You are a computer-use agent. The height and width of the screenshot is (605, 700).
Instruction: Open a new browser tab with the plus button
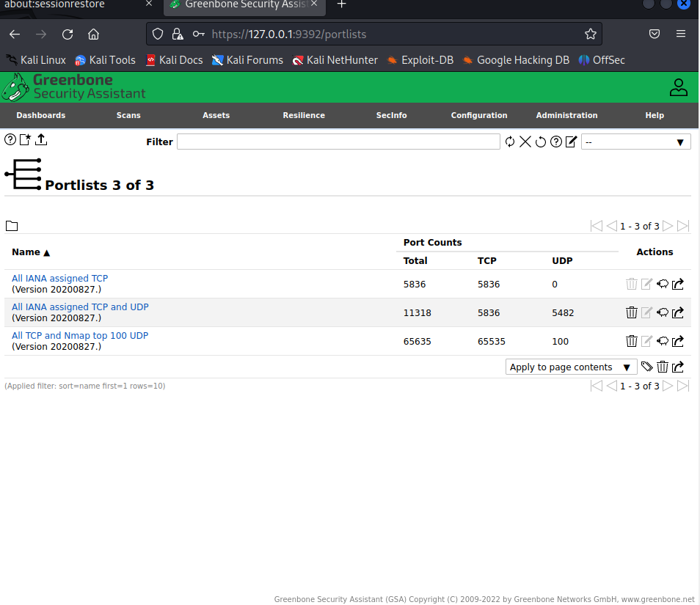[x=341, y=4]
